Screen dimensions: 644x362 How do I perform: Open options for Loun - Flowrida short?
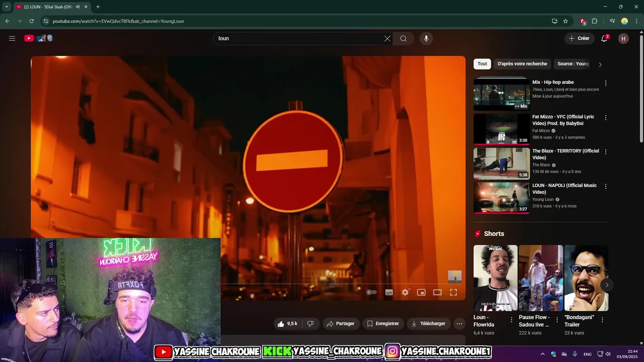(x=511, y=320)
